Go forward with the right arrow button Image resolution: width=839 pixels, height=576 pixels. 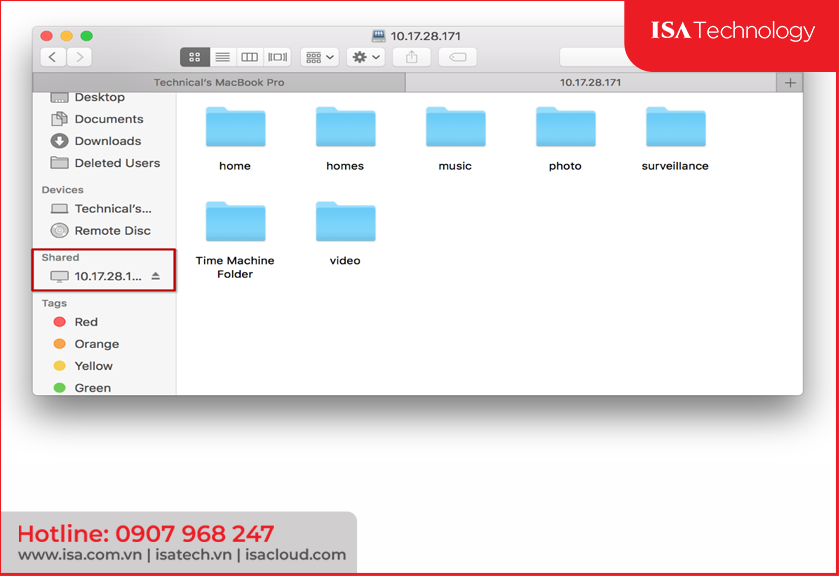click(79, 57)
